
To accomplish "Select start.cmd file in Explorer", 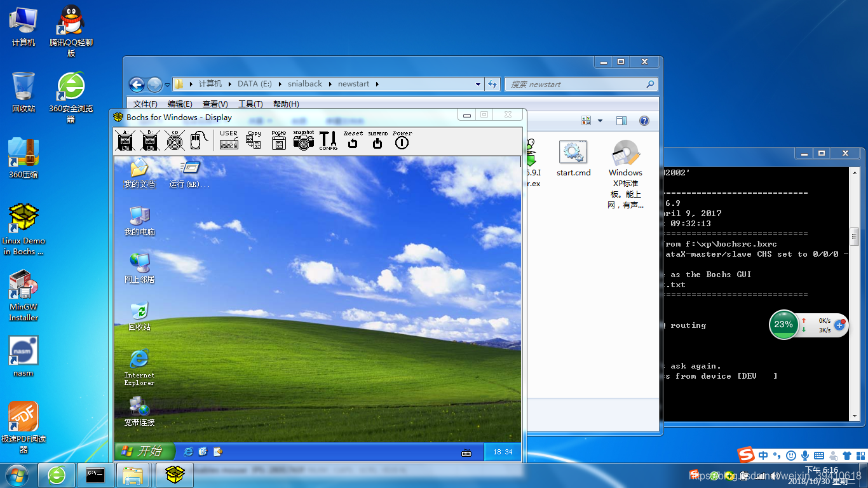I will point(574,158).
